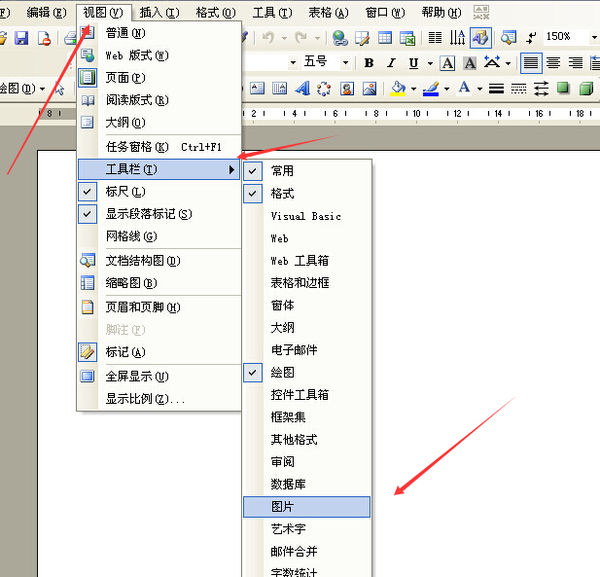
Task: Open the 帮助(H) menu
Action: tap(441, 13)
